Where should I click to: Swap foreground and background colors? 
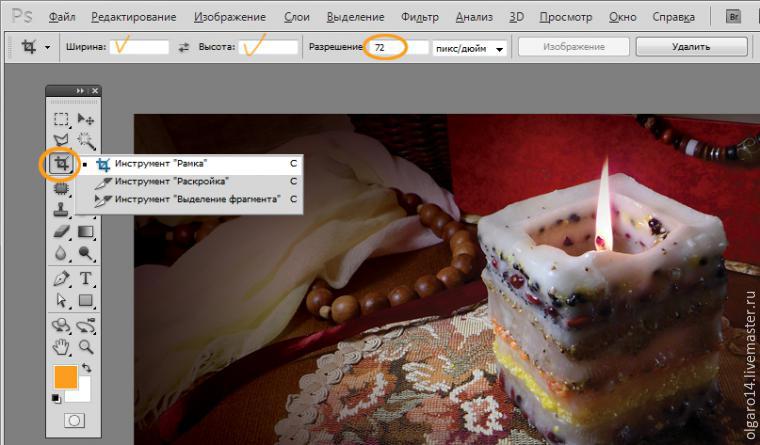click(x=86, y=369)
